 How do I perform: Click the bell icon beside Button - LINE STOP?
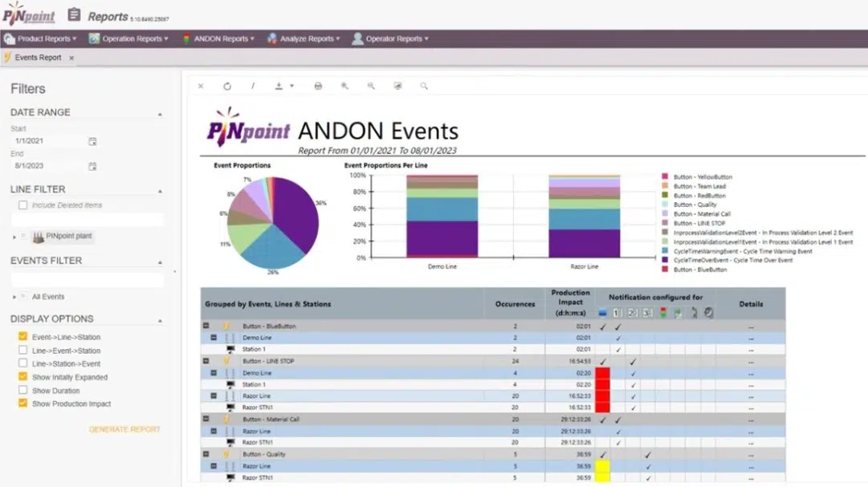[x=226, y=361]
